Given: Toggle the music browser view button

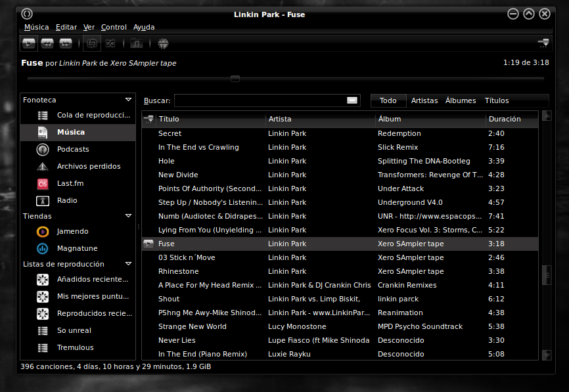Looking at the screenshot, I should (137, 43).
